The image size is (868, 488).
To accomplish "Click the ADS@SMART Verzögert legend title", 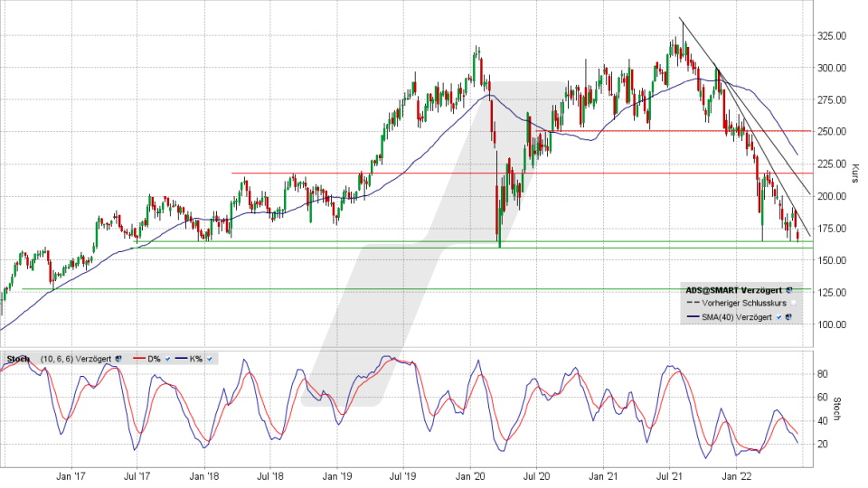I will (x=733, y=290).
